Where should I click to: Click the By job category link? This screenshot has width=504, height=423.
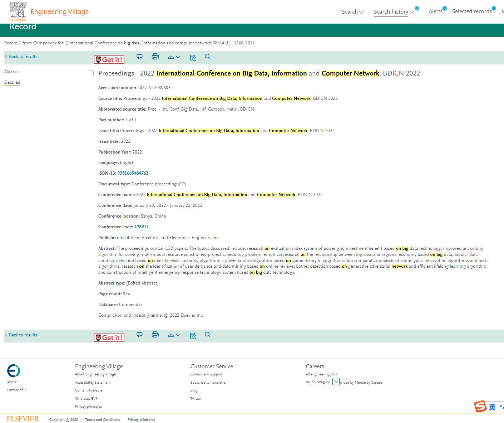point(318,382)
